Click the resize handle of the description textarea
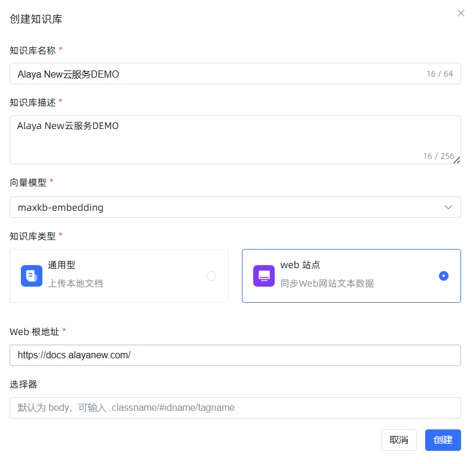Screen dimensions: 476x464 click(457, 160)
